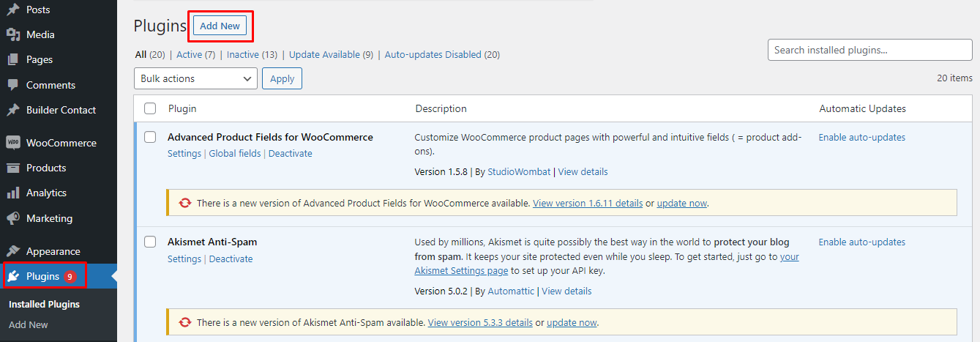Select the Akismet Anti-Spam checkbox
The height and width of the screenshot is (342, 980).
150,242
